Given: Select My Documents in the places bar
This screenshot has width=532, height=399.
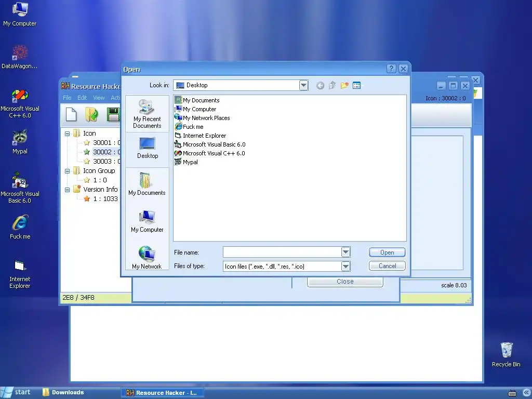Looking at the screenshot, I should (147, 184).
